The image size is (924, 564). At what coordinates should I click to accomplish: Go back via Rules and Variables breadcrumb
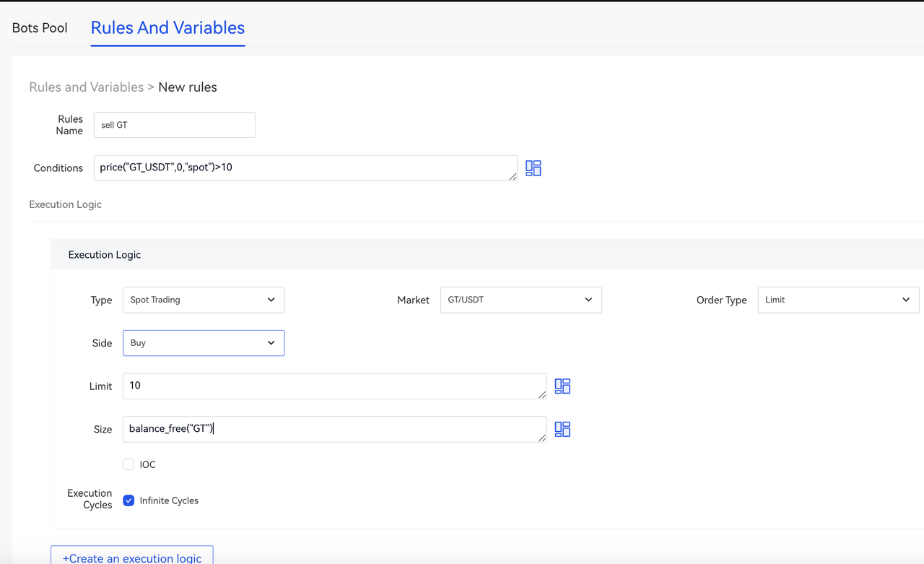coord(86,87)
